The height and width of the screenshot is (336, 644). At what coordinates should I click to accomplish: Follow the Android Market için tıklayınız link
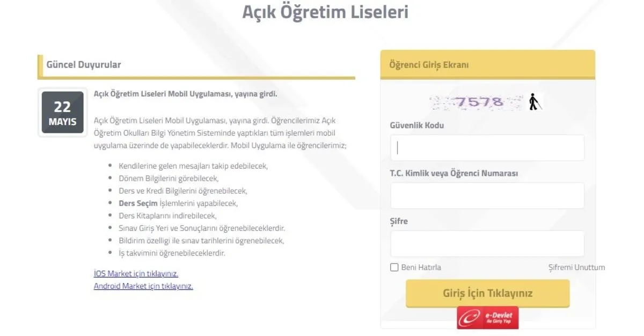pyautogui.click(x=143, y=286)
